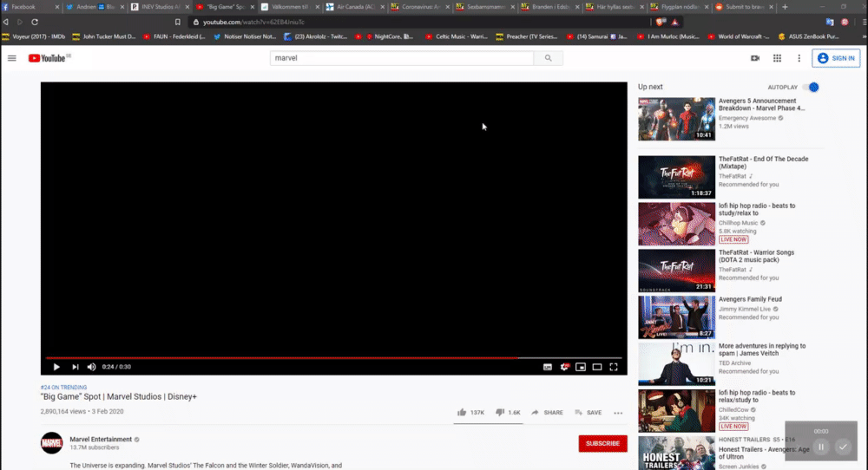Switch to the Submit to brave tab
Screen dimensions: 868x470
point(744,7)
